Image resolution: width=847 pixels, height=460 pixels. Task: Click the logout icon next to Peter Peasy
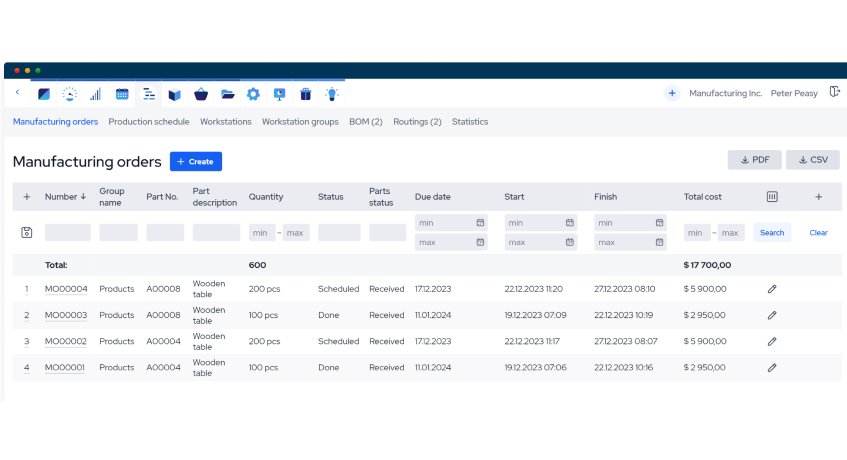(834, 93)
